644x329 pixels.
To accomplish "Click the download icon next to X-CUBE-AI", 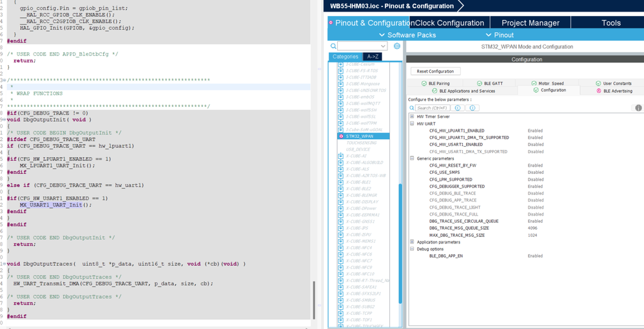I will click(340, 156).
